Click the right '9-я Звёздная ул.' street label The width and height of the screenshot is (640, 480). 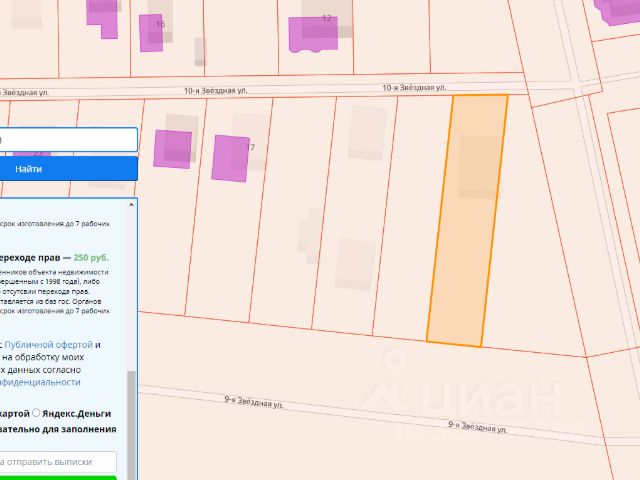tap(478, 427)
